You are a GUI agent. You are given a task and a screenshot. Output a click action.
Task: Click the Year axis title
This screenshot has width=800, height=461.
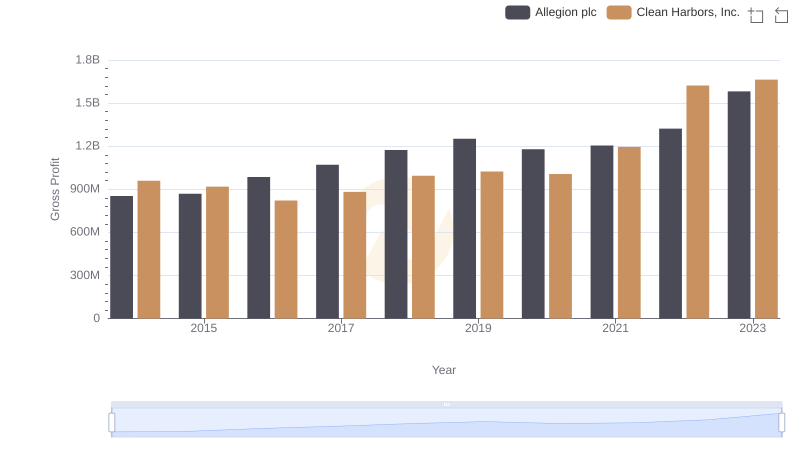click(444, 370)
